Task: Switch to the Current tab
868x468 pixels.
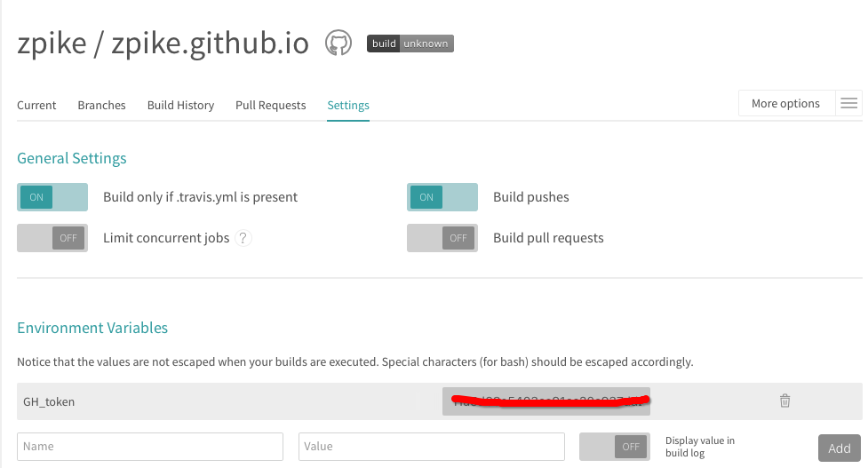Action: click(x=36, y=105)
